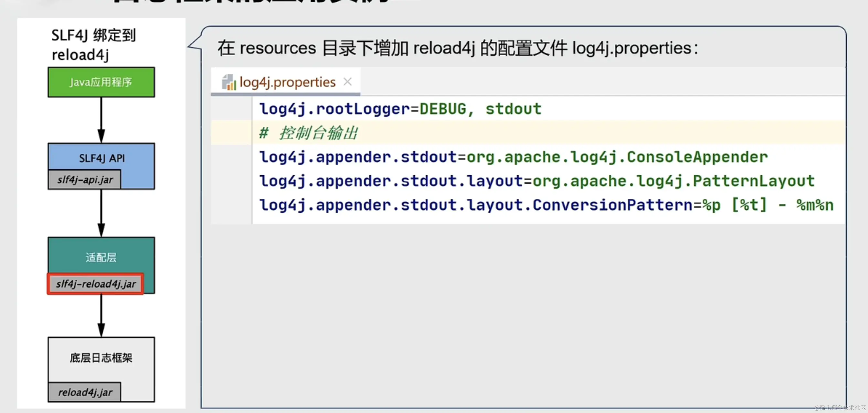Screen dimensions: 868x413
Task: Click the green Java应用程序 box
Action: [x=101, y=82]
